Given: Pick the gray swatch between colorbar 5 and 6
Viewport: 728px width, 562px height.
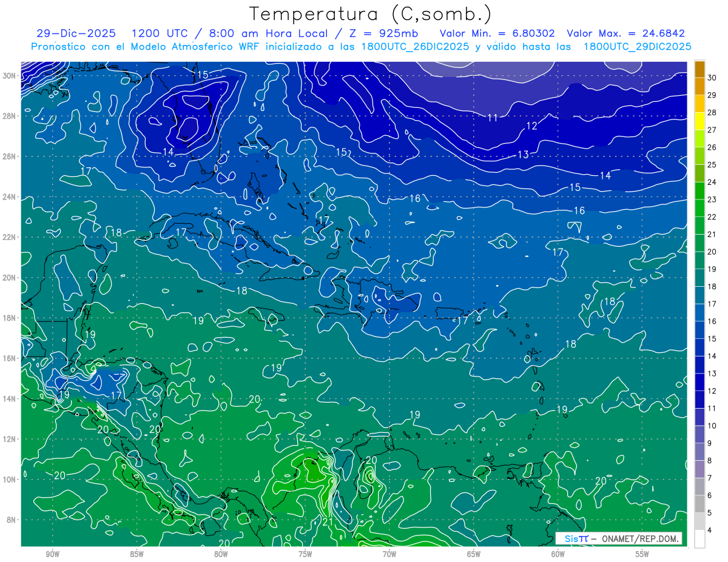Looking at the screenshot, I should click(x=700, y=504).
